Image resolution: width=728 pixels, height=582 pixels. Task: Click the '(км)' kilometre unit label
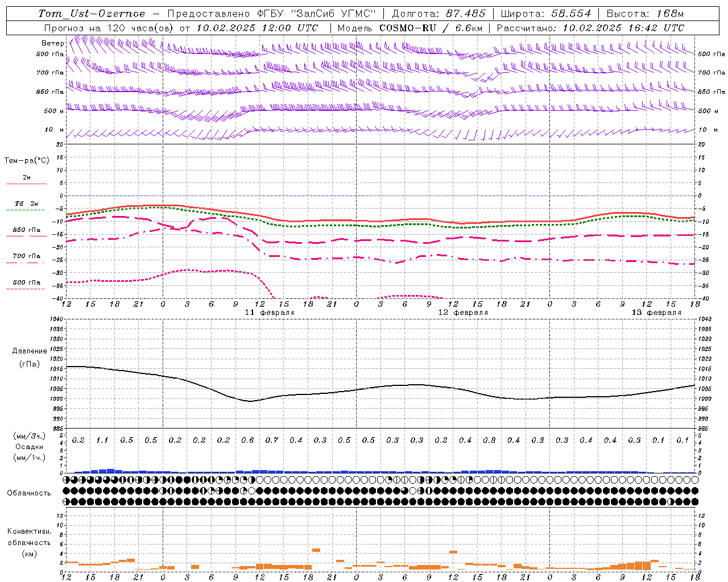29,554
